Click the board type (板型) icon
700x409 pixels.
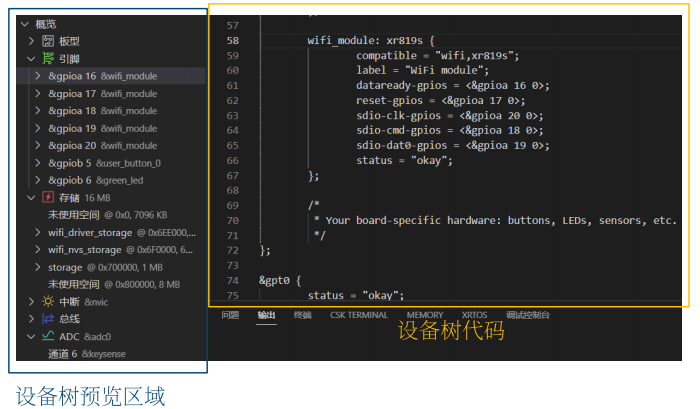48,41
